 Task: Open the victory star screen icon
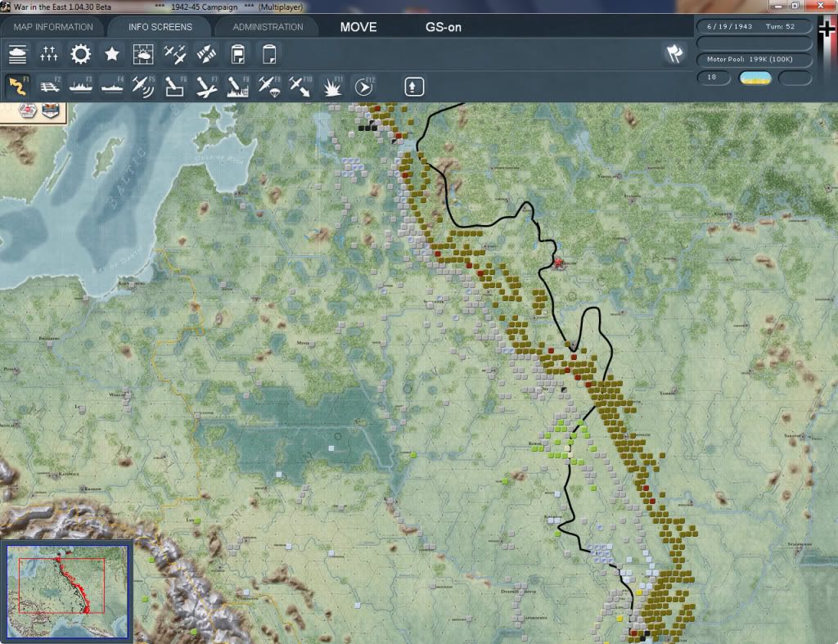pyautogui.click(x=111, y=54)
